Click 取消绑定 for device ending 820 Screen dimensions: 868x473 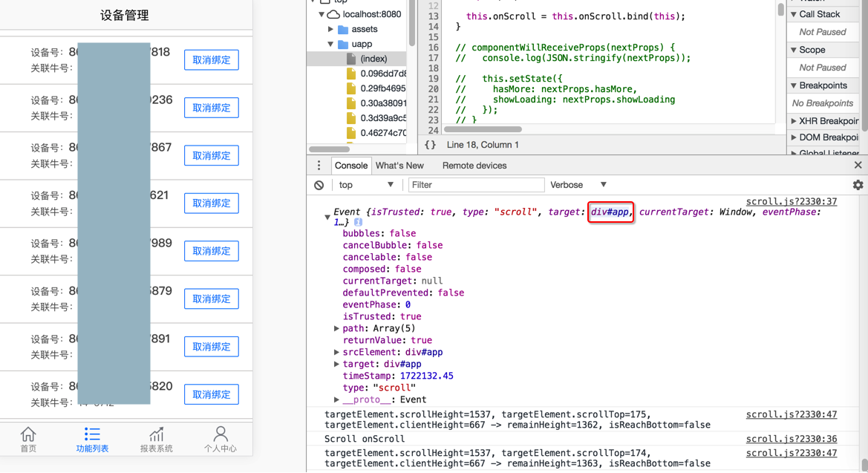(x=212, y=394)
